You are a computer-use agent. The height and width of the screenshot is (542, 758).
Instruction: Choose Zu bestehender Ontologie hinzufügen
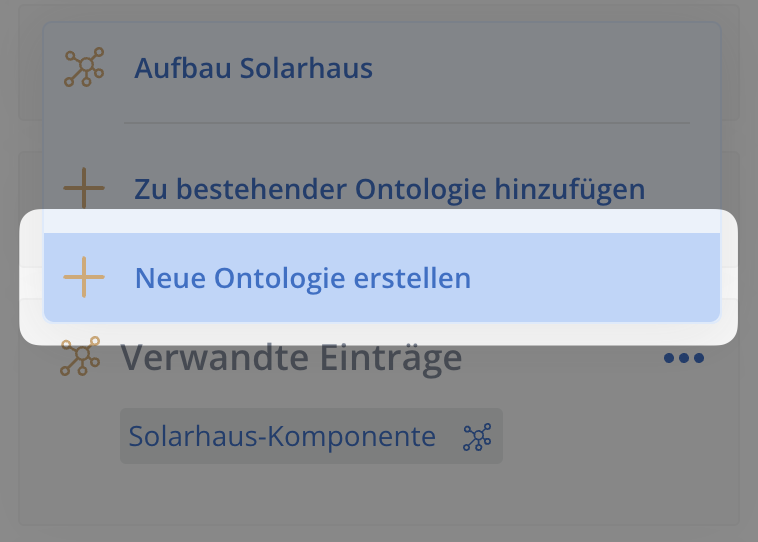click(382, 189)
